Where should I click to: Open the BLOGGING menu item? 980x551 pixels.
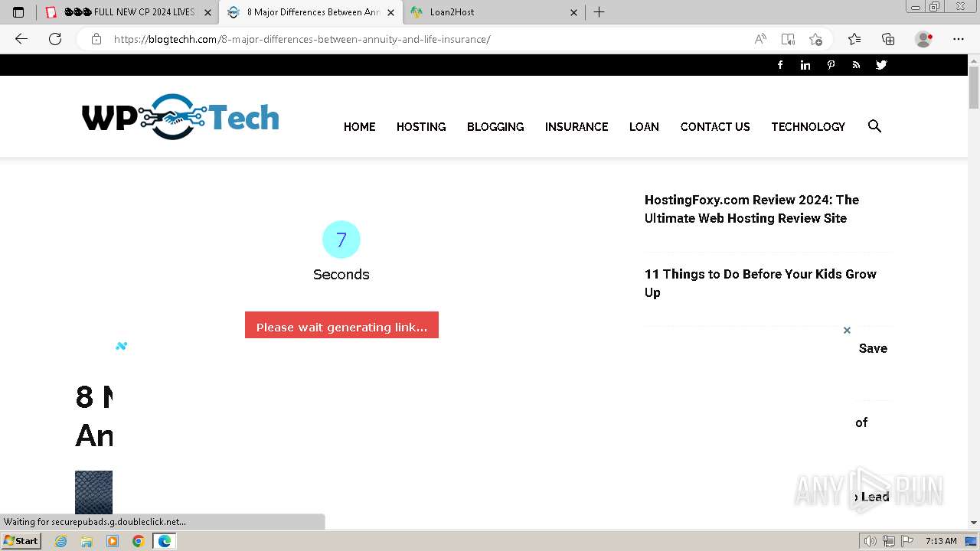[495, 127]
